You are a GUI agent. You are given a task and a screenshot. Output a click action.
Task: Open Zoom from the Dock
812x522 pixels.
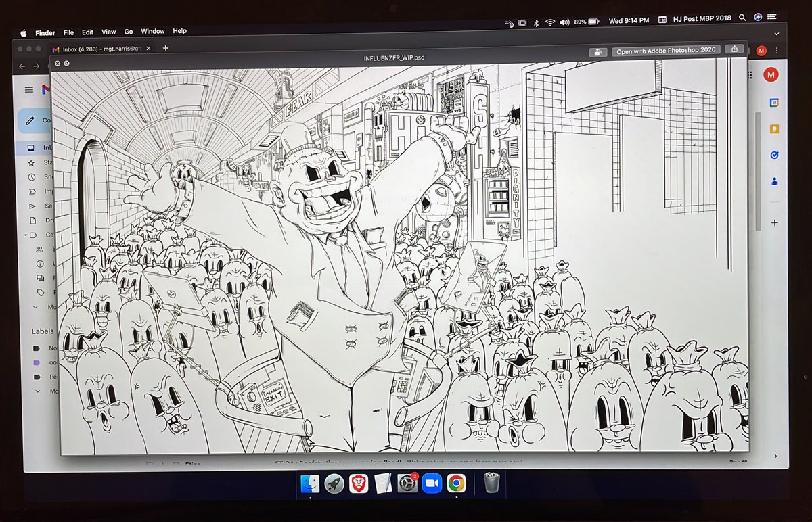tap(432, 483)
